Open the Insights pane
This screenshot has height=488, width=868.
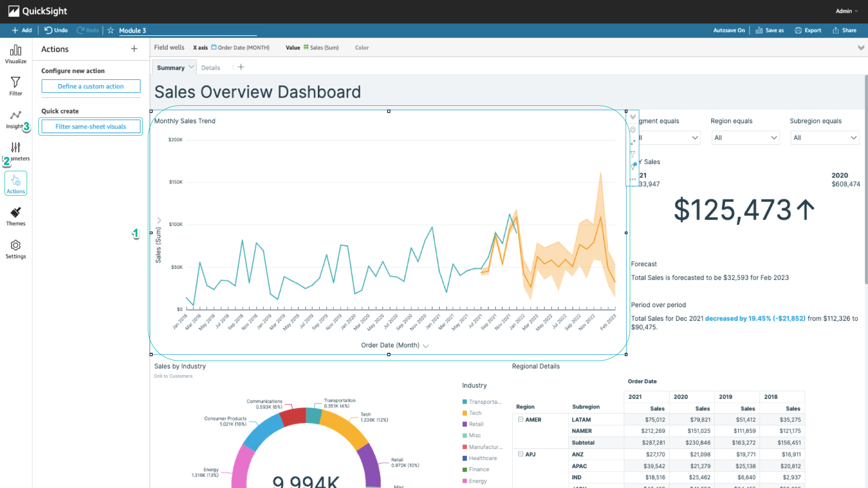click(16, 120)
